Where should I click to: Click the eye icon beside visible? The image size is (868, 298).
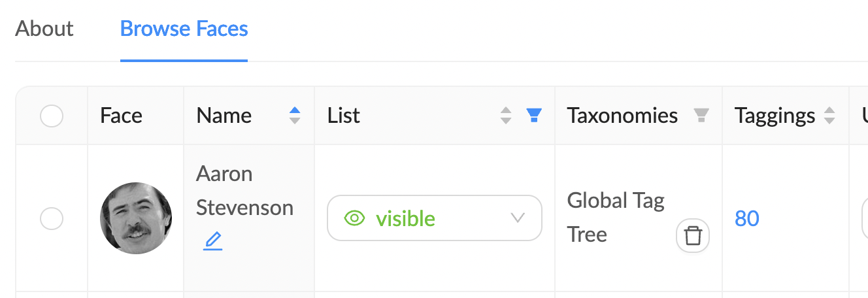click(x=354, y=218)
